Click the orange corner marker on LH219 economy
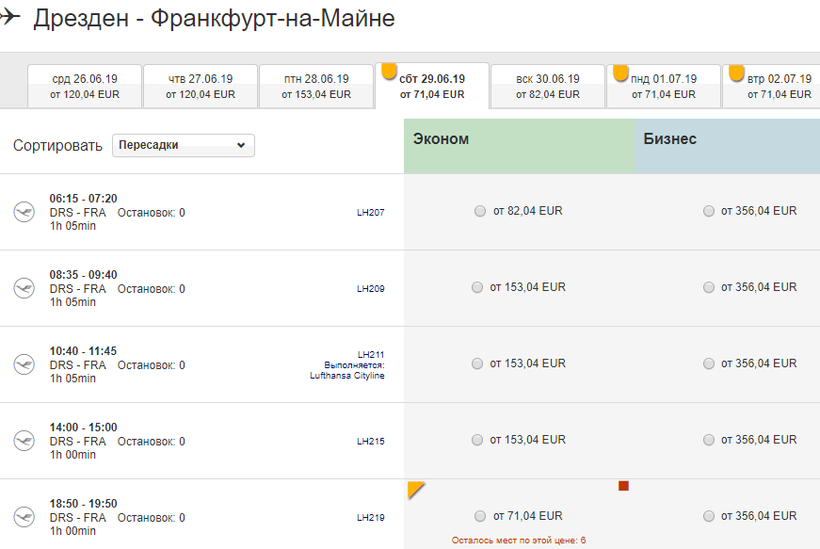 (414, 488)
